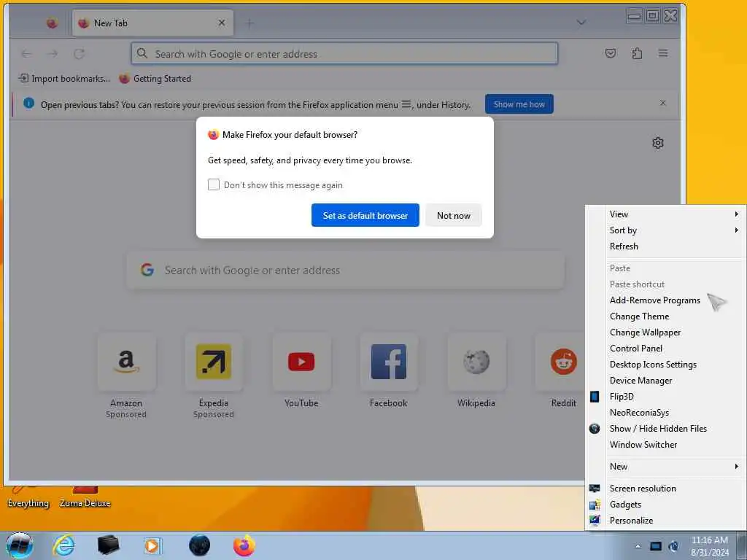
Task: Click the Show me how button
Action: (519, 104)
